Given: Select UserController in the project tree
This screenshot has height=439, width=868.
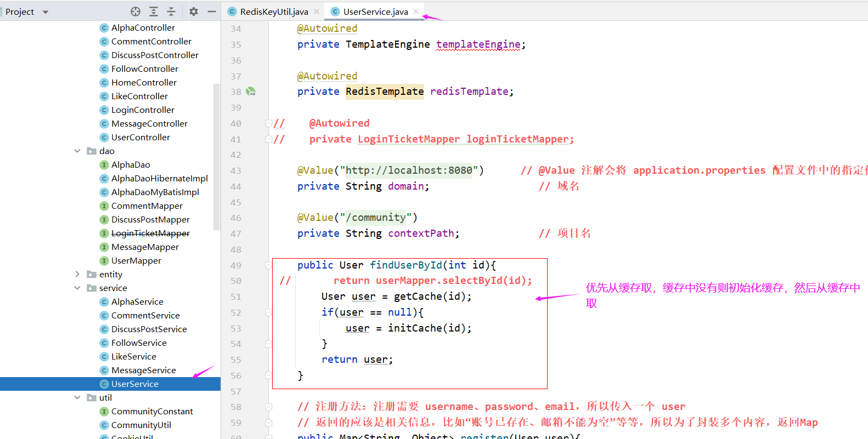Looking at the screenshot, I should tap(140, 137).
